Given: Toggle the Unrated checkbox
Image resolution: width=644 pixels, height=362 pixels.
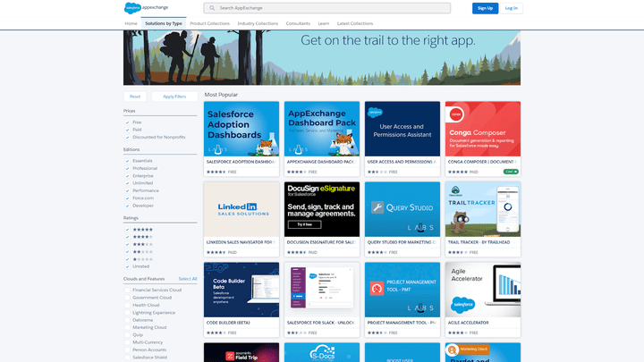Looking at the screenshot, I should pyautogui.click(x=127, y=266).
